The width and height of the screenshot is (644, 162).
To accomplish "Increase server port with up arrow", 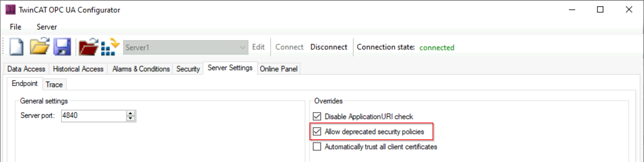I will click(131, 113).
